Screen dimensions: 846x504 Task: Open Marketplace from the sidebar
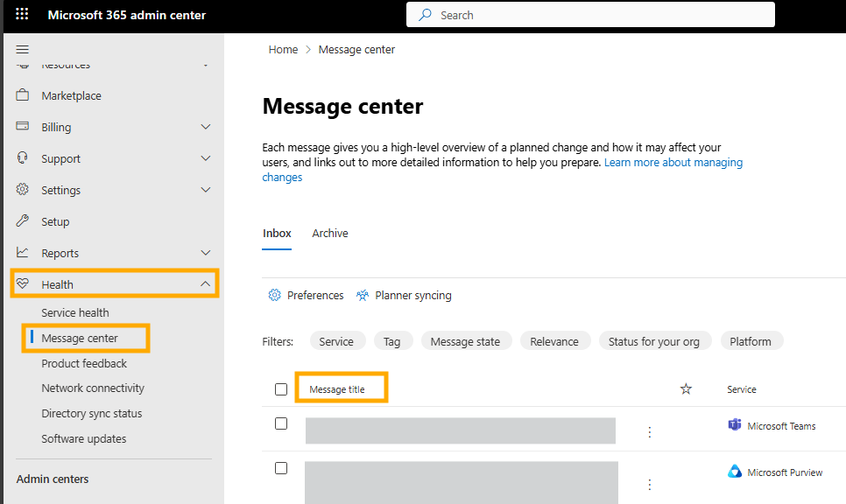pos(71,96)
